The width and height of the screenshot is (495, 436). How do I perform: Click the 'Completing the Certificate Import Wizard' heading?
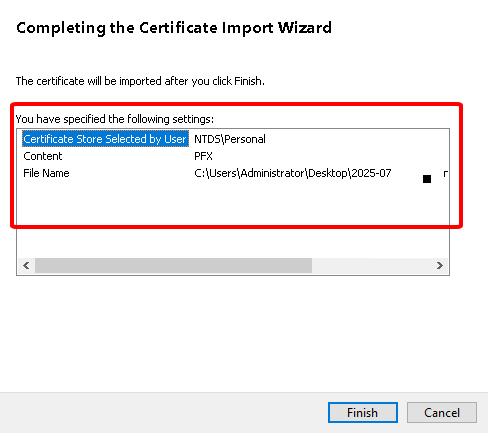174,28
